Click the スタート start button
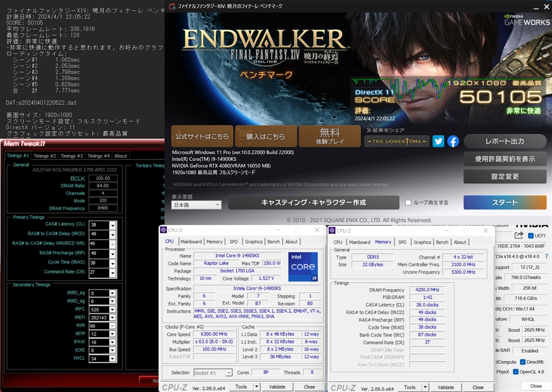552x392 pixels. pyautogui.click(x=505, y=202)
